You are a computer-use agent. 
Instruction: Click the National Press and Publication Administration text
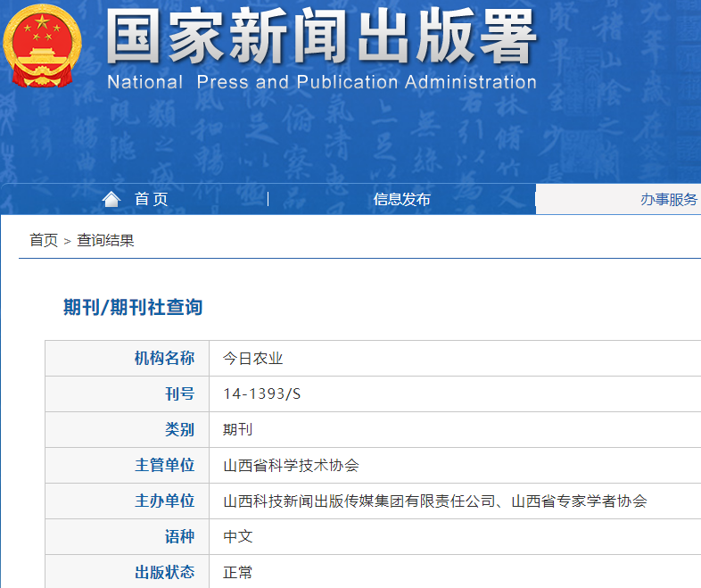(321, 83)
